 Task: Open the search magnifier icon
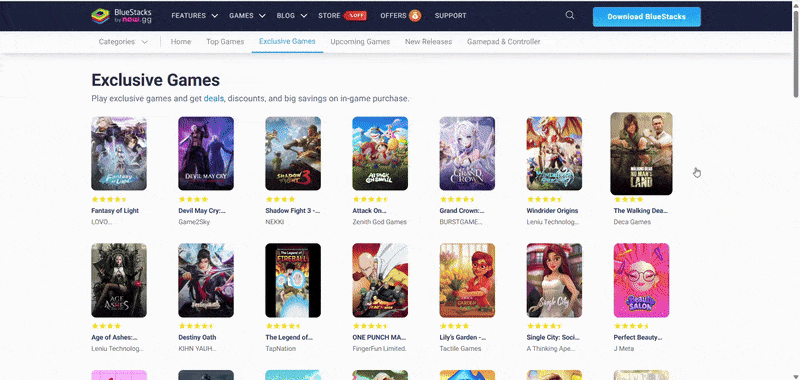pyautogui.click(x=570, y=15)
